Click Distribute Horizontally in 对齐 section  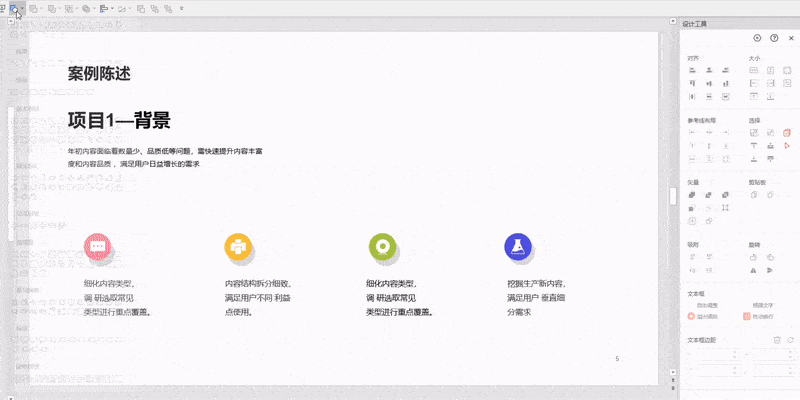(x=692, y=96)
